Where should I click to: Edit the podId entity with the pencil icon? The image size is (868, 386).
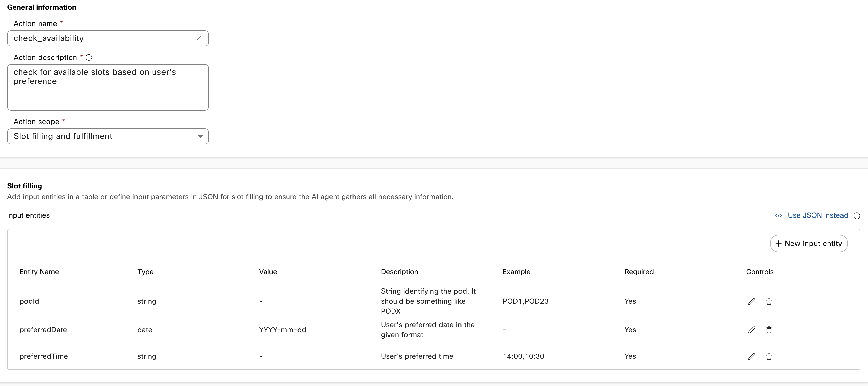pos(752,301)
